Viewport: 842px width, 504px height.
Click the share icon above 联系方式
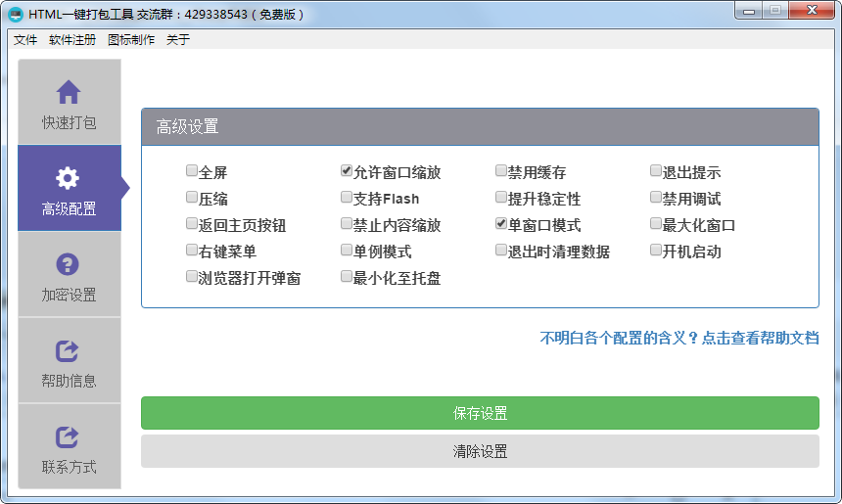68,436
